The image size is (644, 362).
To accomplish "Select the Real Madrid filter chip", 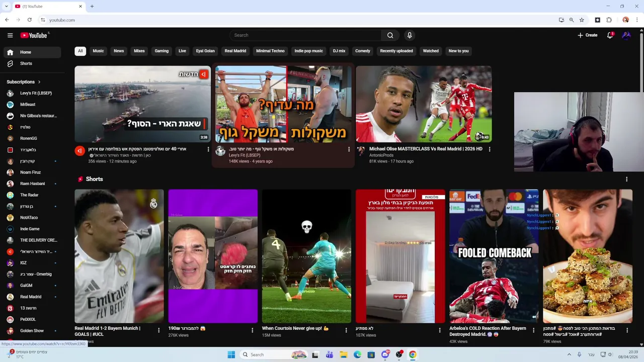I will 235,51.
